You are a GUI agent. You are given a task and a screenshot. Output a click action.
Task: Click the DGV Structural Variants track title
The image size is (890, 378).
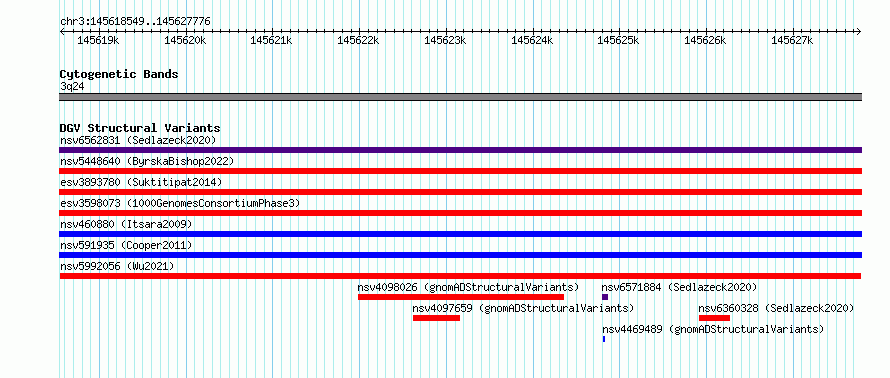click(140, 128)
